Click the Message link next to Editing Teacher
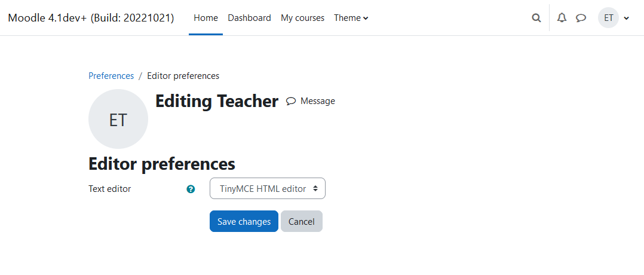 (x=317, y=101)
